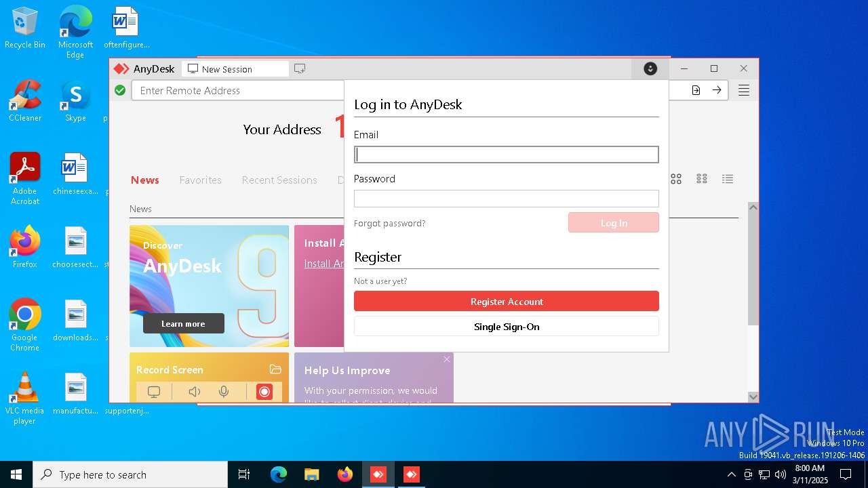Open the recordings folder icon

pyautogui.click(x=275, y=369)
